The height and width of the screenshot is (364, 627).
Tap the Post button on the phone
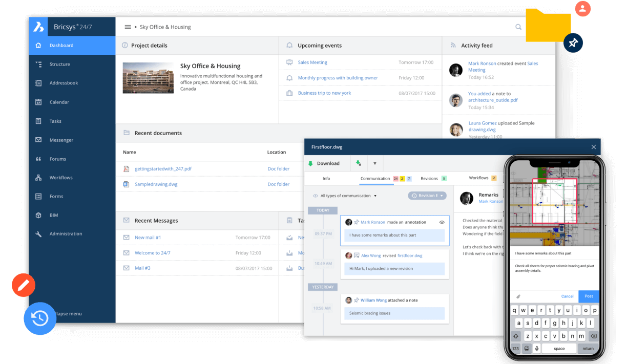pos(589,296)
